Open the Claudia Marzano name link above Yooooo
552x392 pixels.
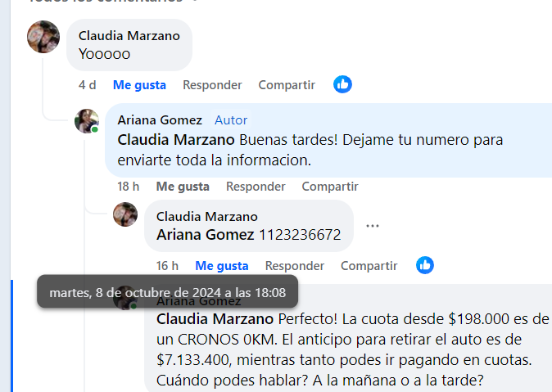click(x=129, y=36)
